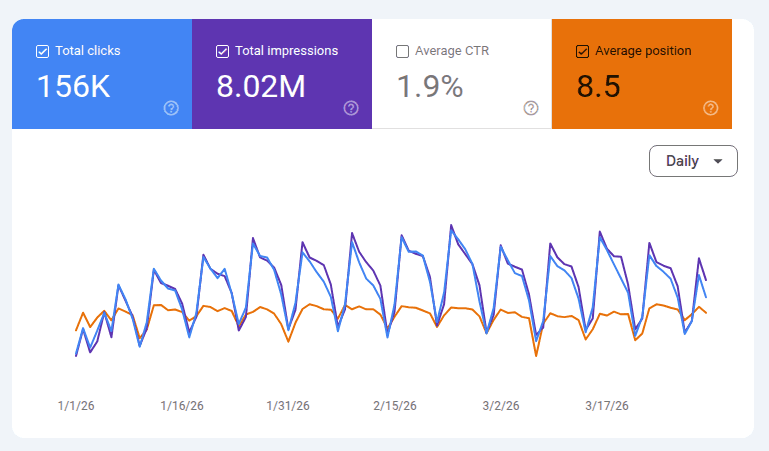Click the 8.02M total impressions value
The height and width of the screenshot is (451, 769).
point(261,87)
